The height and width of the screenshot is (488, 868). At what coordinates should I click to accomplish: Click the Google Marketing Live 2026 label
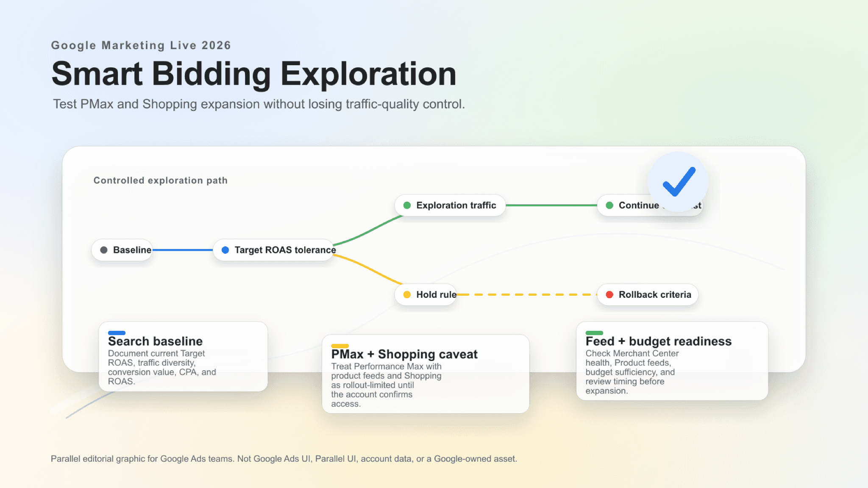(x=141, y=45)
